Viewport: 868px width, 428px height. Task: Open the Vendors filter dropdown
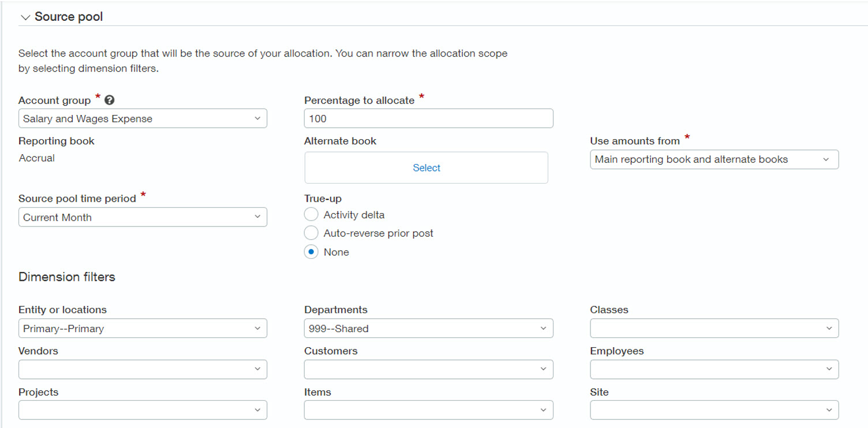click(x=143, y=369)
